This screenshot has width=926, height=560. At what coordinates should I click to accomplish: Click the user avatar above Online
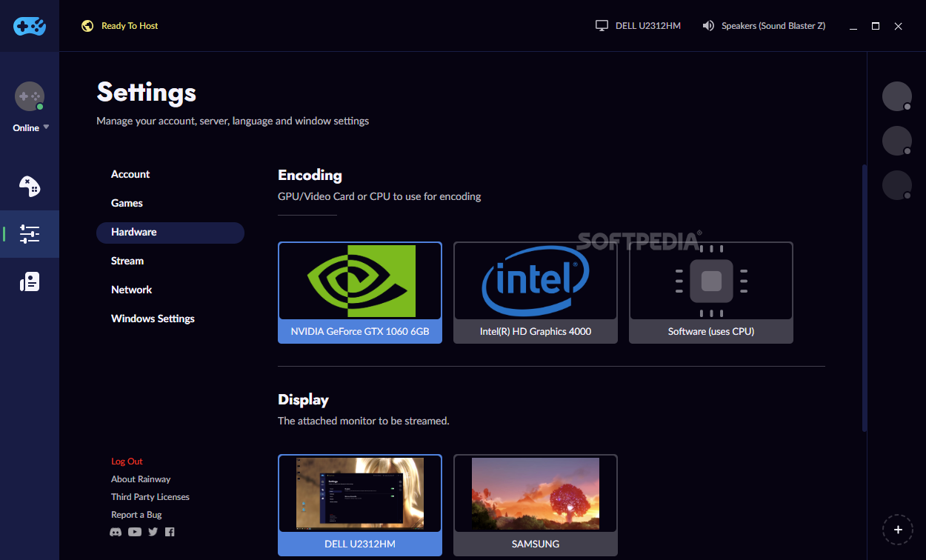point(30,96)
